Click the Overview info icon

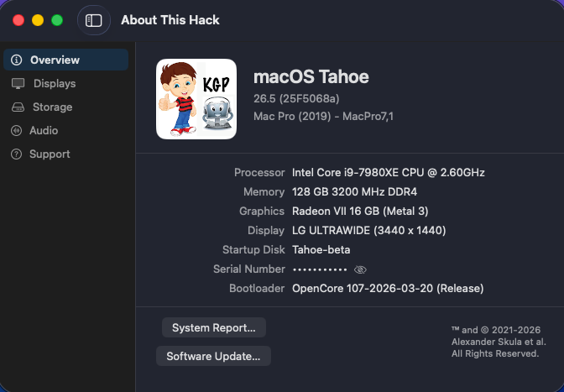[17, 60]
